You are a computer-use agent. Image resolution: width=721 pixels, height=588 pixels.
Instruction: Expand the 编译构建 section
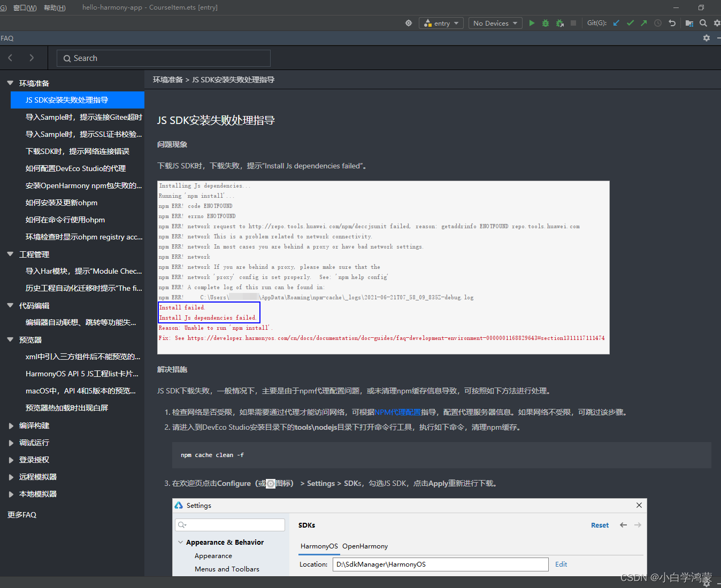[x=11, y=426]
